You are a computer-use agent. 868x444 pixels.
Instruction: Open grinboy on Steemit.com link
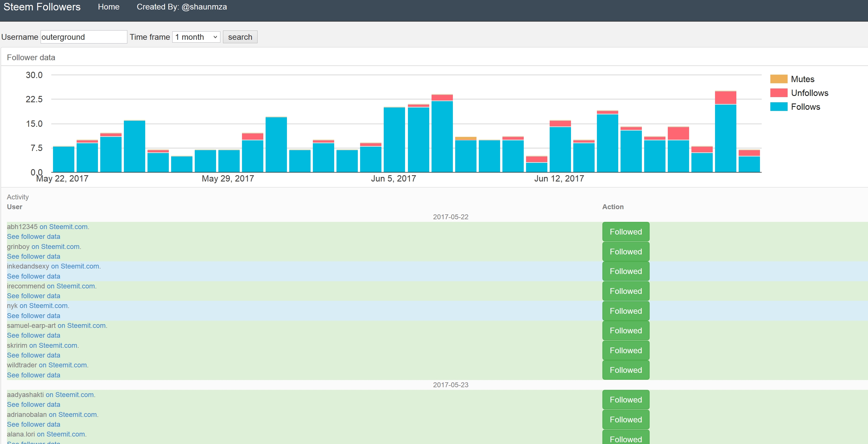pos(56,246)
